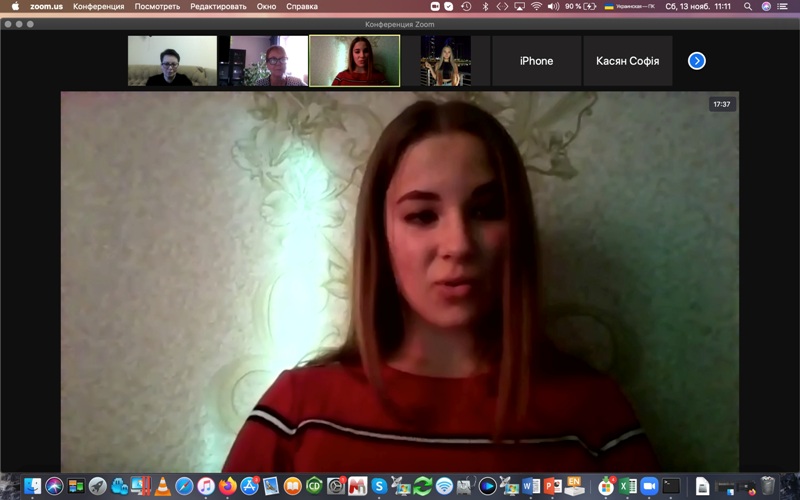Image resolution: width=800 pixels, height=500 pixels.
Task: Open Launchpad rocket icon in the Dock
Action: point(97,486)
